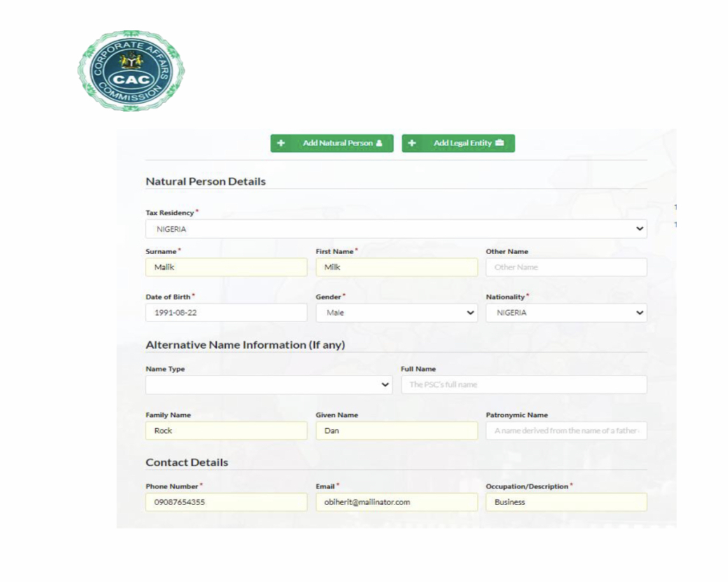
Task: Click the Family Name field containing Rock
Action: tap(226, 431)
